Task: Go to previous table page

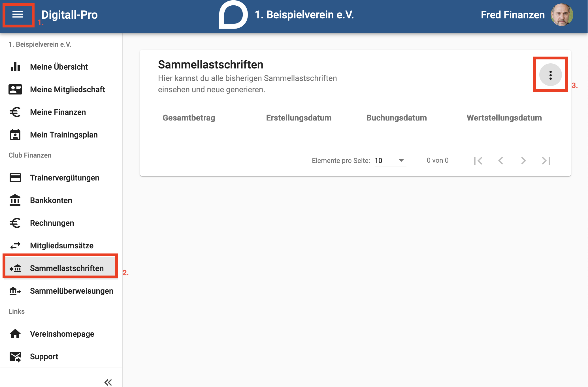Action: point(501,161)
